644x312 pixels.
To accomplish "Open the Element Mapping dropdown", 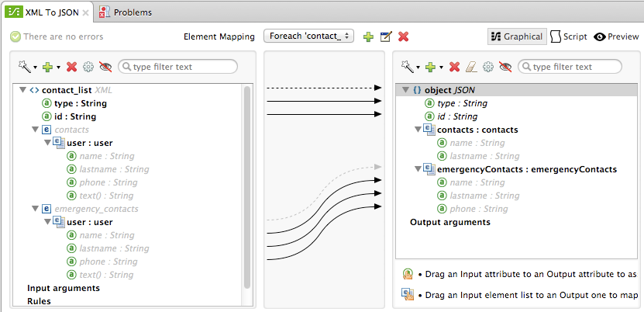I will coord(309,36).
